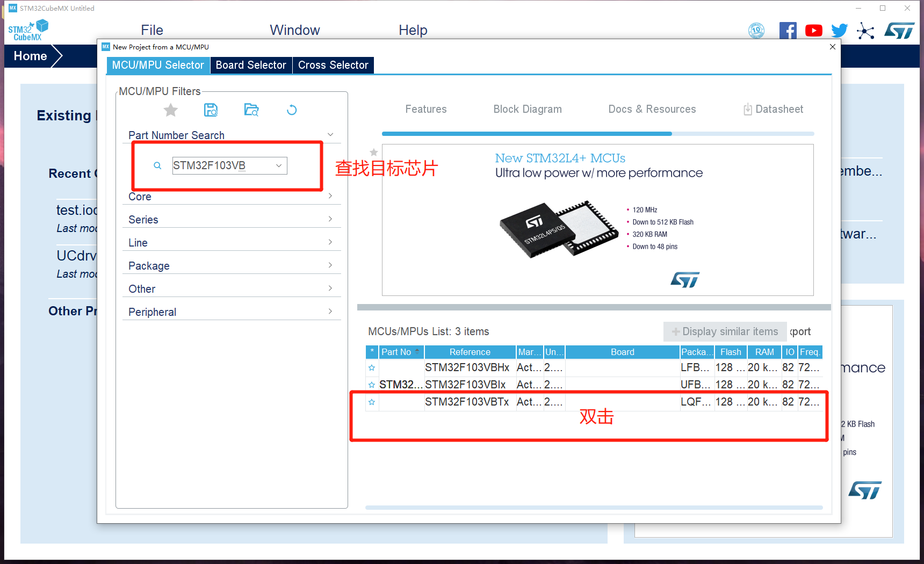Click the ST community network icon

[x=865, y=31]
